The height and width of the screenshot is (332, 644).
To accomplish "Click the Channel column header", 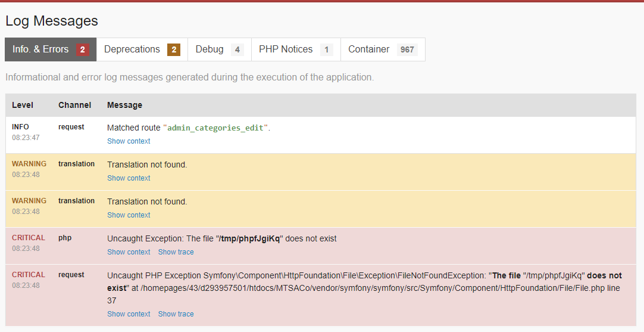I will 74,105.
